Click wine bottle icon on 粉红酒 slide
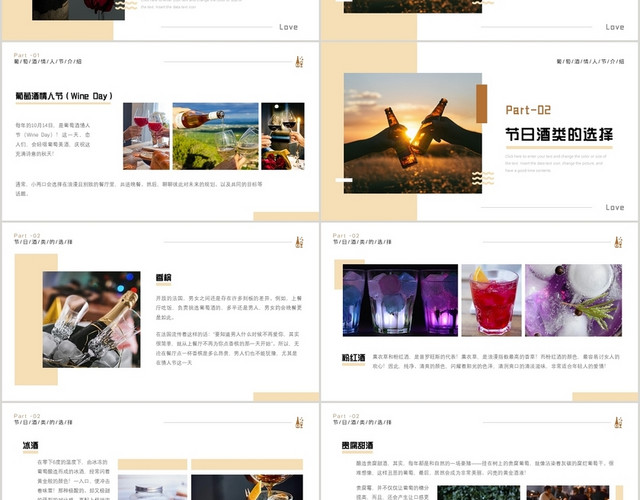Screen dimensions: 640x500 (618, 242)
